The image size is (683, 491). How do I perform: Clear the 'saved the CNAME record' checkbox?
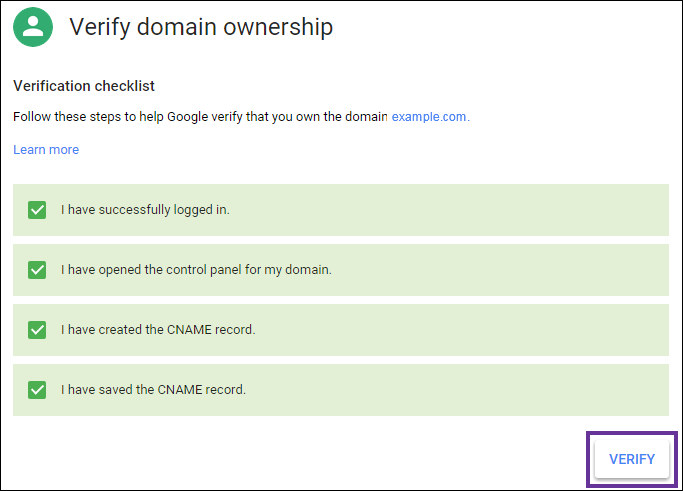(37, 390)
